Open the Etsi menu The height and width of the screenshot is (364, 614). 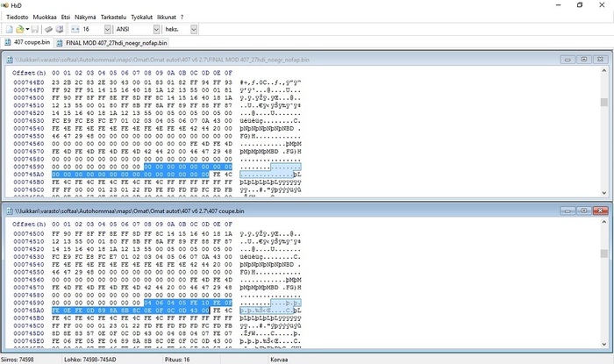[65, 16]
